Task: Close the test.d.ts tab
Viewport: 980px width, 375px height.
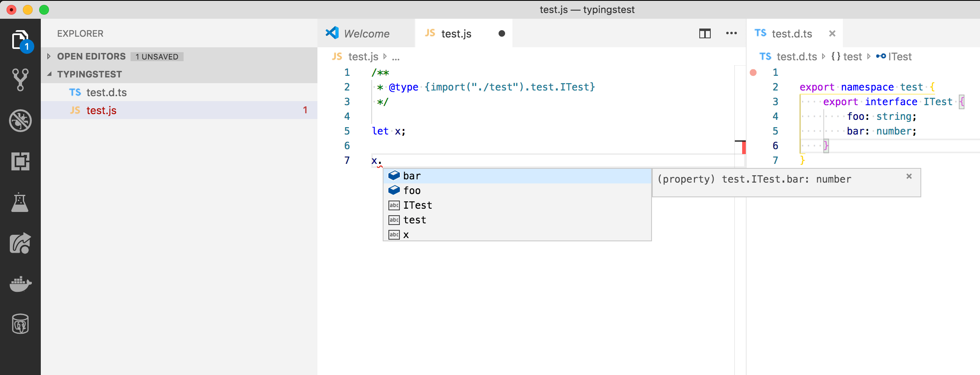Action: coord(832,33)
